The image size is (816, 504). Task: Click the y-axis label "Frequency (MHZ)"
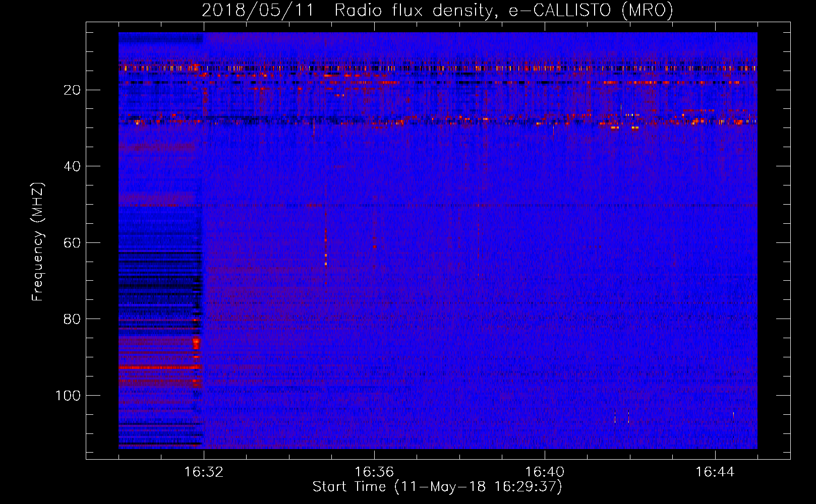pyautogui.click(x=38, y=242)
